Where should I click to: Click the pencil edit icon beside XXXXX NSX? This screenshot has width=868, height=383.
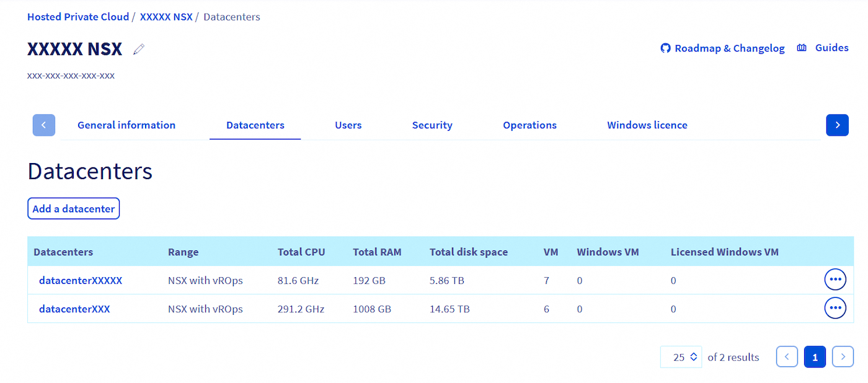(x=139, y=49)
